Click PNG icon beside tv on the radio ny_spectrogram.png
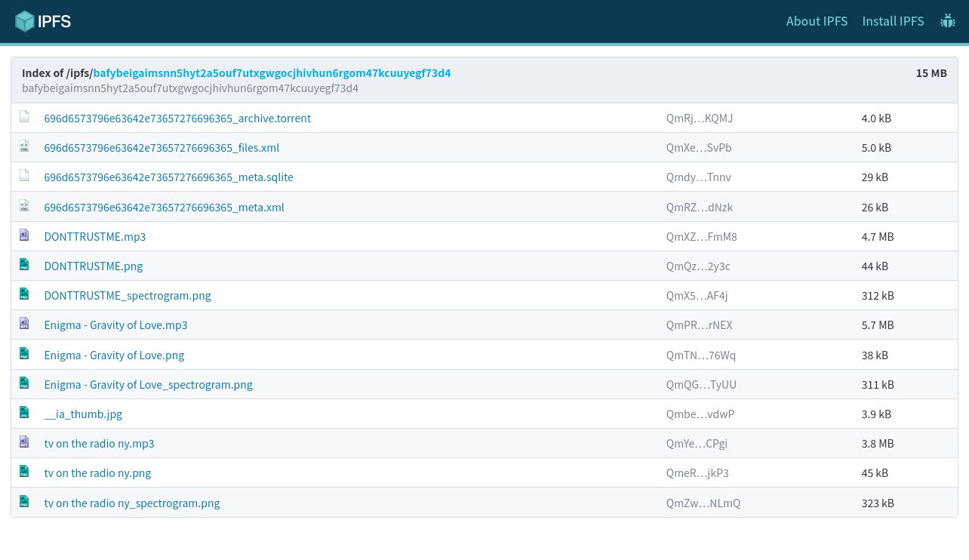 click(24, 502)
